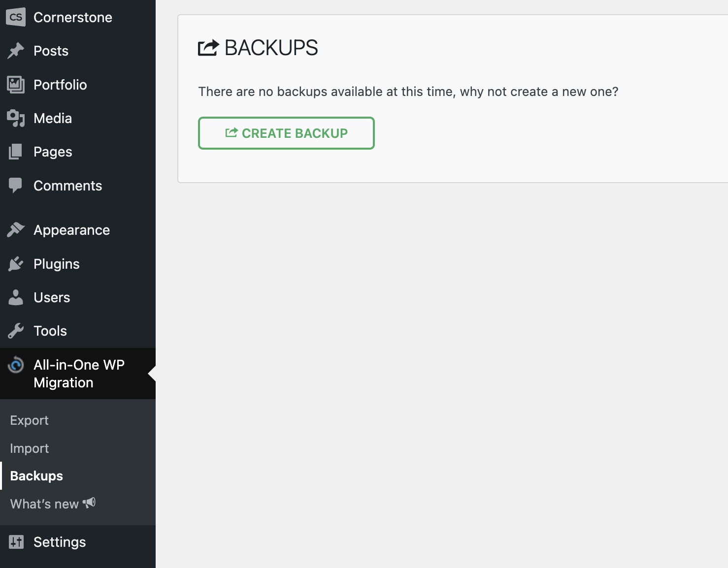
Task: Click the Users person icon
Action: pyautogui.click(x=16, y=297)
